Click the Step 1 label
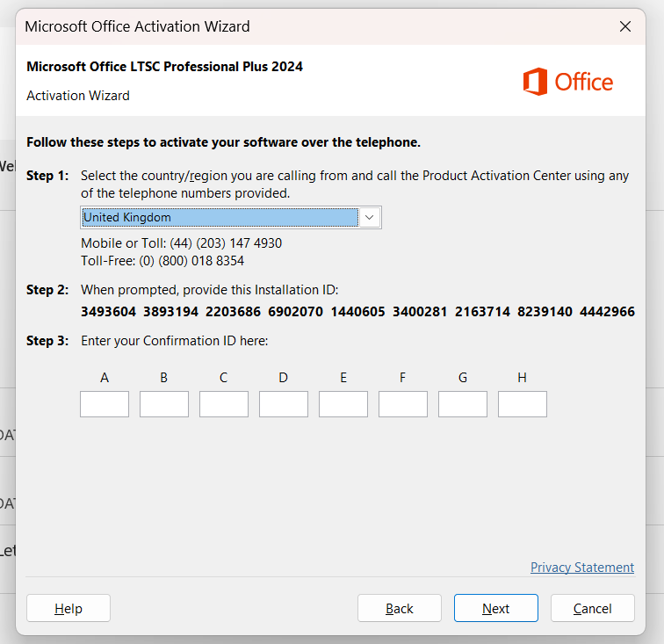Screen dimensions: 664x644 tap(47, 176)
